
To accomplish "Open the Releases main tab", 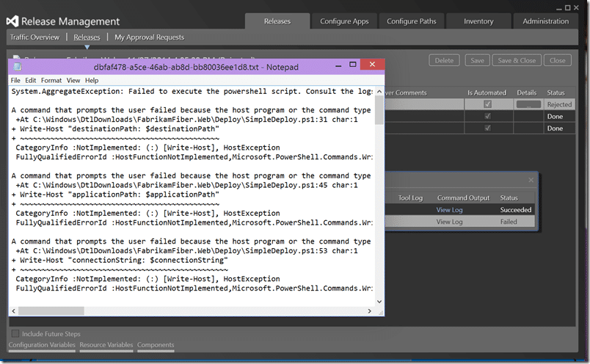I will pos(277,21).
